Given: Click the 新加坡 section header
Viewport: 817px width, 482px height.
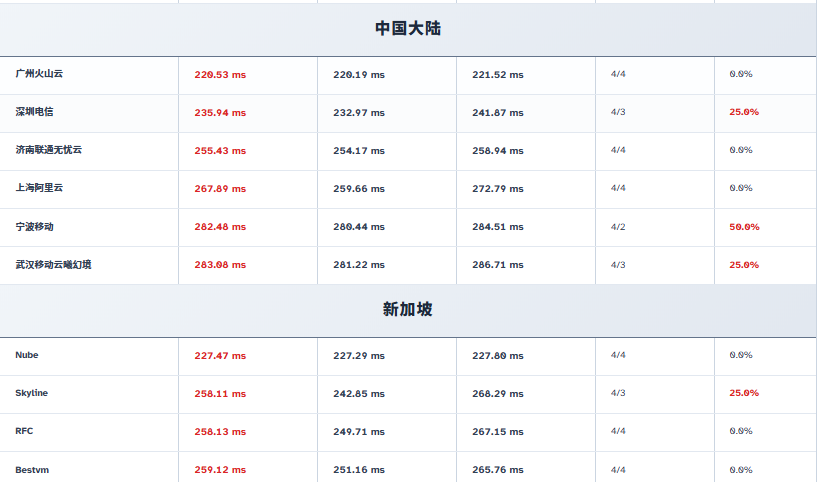Looking at the screenshot, I should 408,310.
